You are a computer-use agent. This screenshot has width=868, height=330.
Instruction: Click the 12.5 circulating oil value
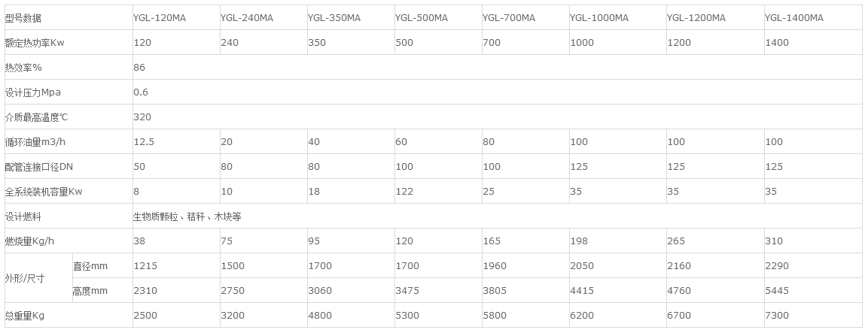tap(144, 142)
